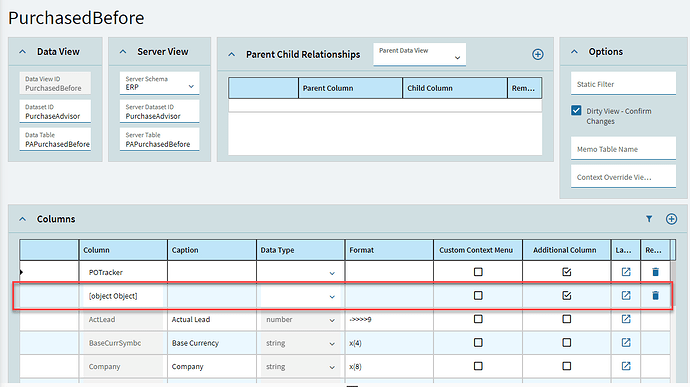
Task: Toggle Custom Context Menu for POTracker
Action: click(x=478, y=272)
